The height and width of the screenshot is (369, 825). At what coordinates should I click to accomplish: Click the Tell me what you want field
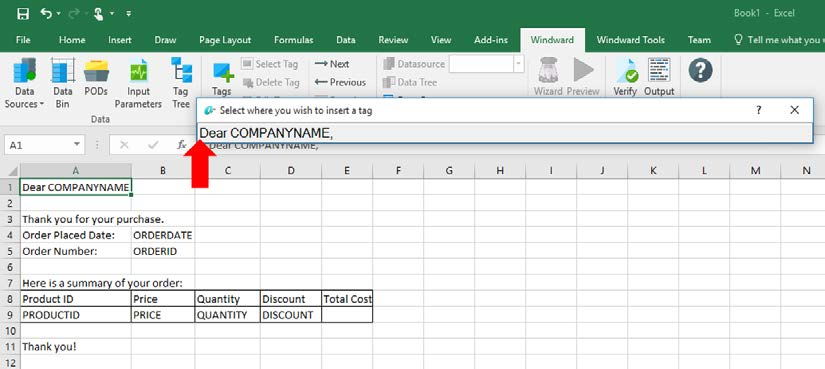pos(779,40)
